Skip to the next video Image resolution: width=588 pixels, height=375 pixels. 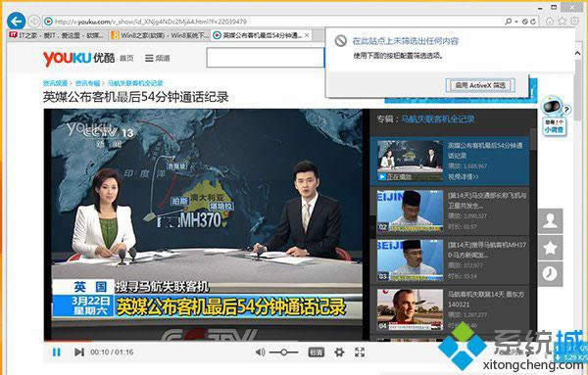pyautogui.click(x=79, y=352)
